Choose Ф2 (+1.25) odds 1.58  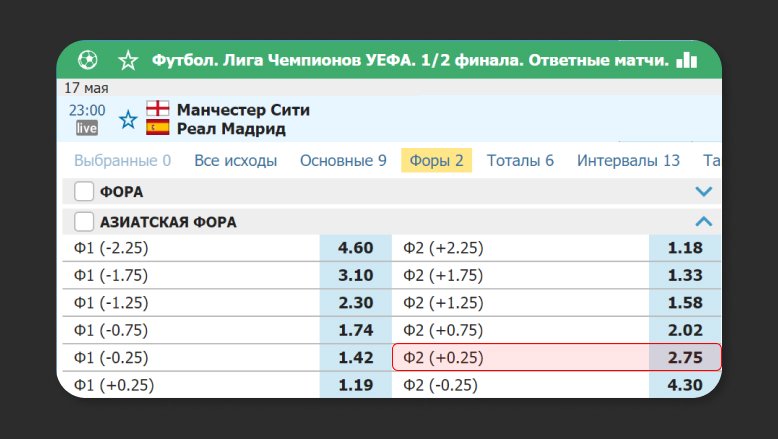tap(685, 303)
